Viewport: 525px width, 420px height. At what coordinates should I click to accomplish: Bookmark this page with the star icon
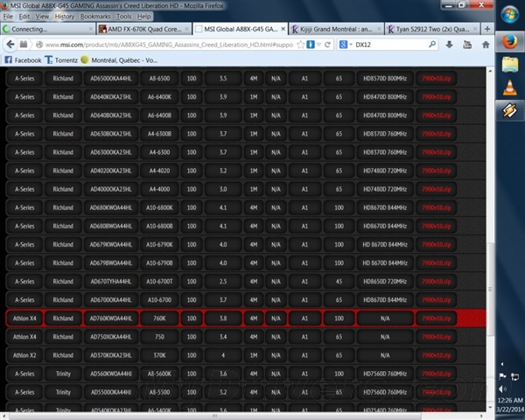[301, 45]
